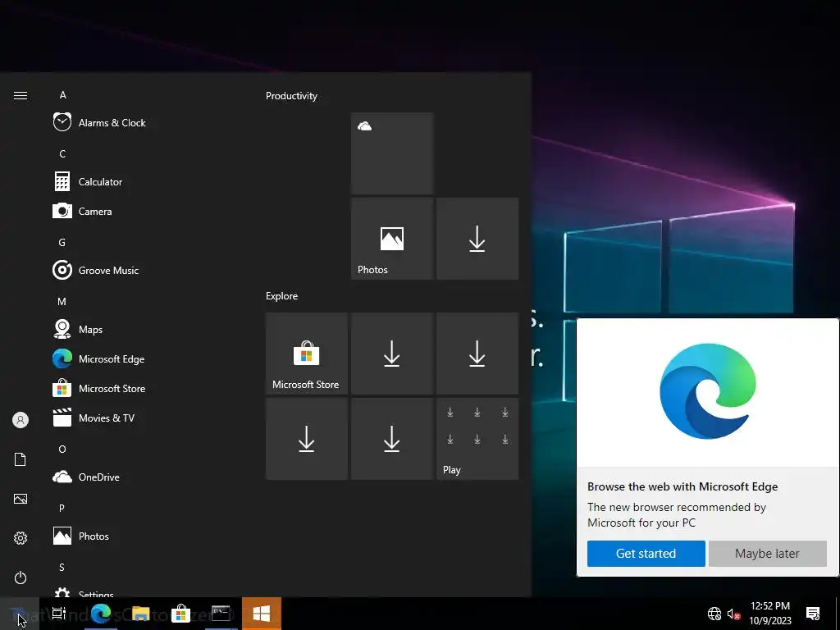Click the download tile above the Play folder
The width and height of the screenshot is (840, 630).
coord(477,354)
